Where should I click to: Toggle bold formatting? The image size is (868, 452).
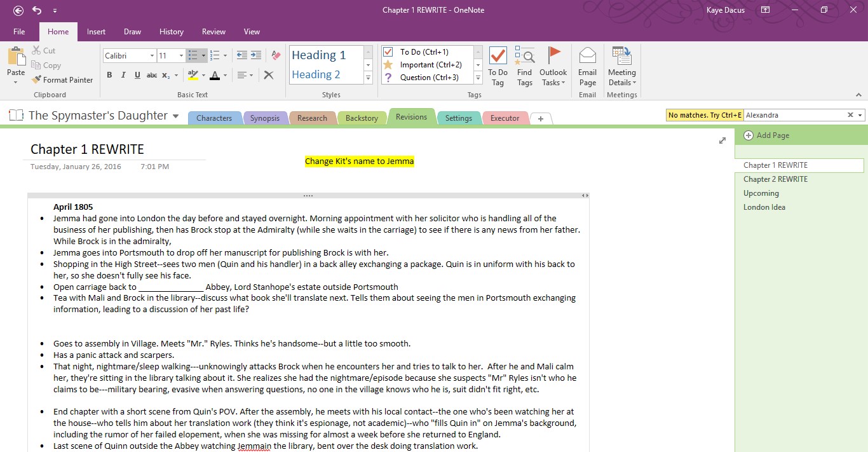(109, 75)
